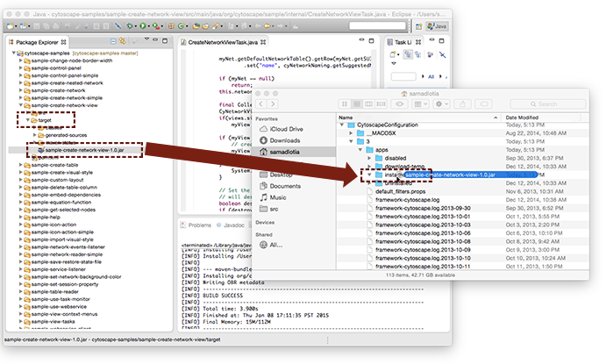Viewport: 606px width, 364px height.
Task: Click the Open Task folder icon in toolbar
Action: [205, 26]
